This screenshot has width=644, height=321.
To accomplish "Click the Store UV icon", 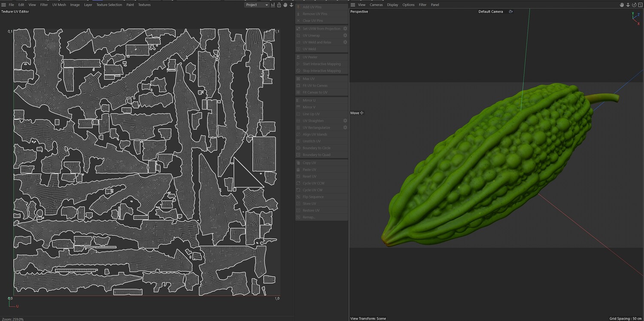I will [x=298, y=204].
